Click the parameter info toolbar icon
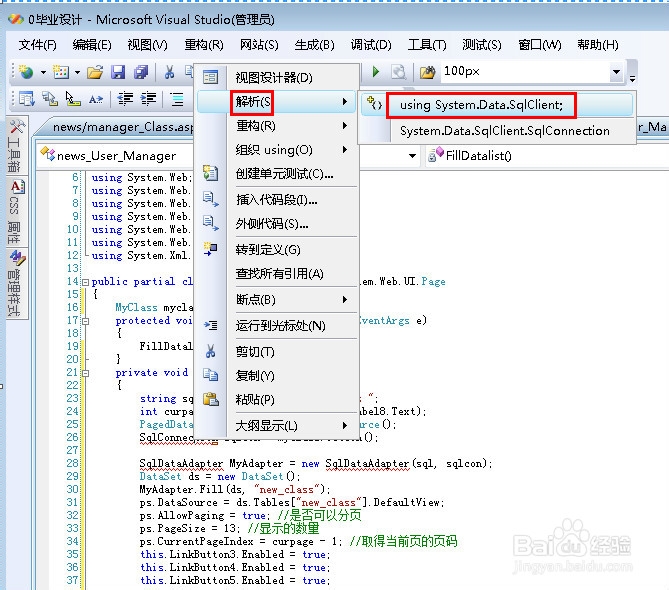This screenshot has height=590, width=669. point(50,99)
